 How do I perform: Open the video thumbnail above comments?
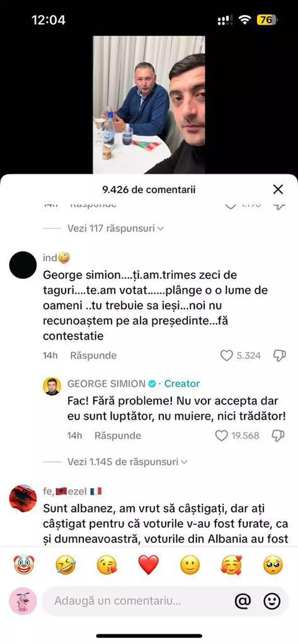coord(149,105)
